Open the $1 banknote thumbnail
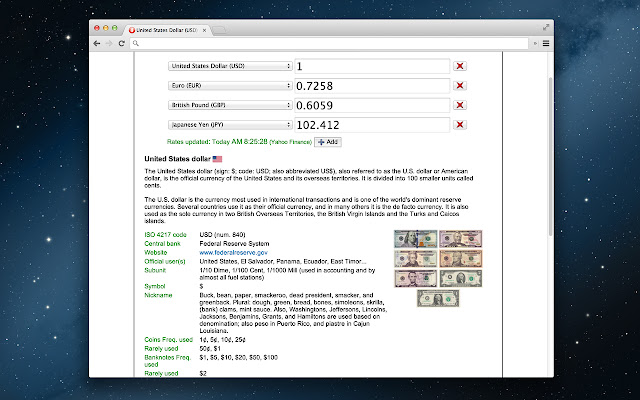Viewport: 640px width, 400px height. (x=438, y=298)
